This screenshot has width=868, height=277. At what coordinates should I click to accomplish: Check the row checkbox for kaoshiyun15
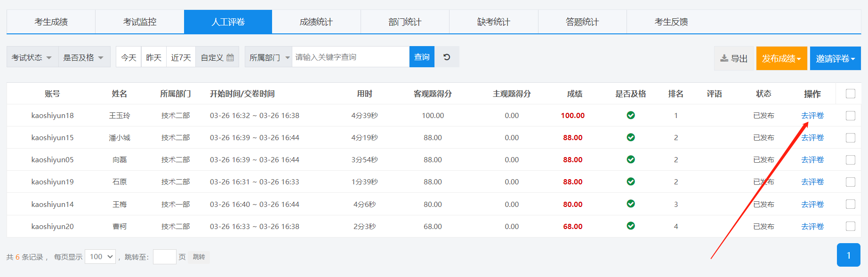[850, 138]
